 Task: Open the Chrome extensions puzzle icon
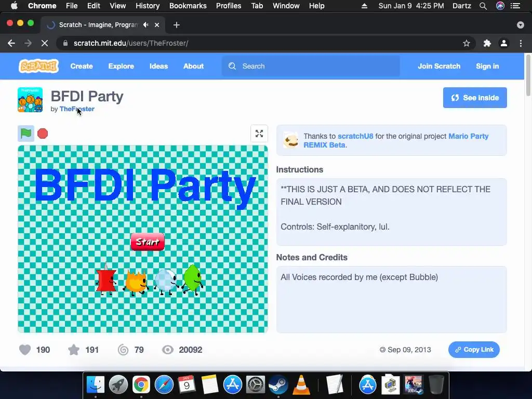pyautogui.click(x=487, y=43)
